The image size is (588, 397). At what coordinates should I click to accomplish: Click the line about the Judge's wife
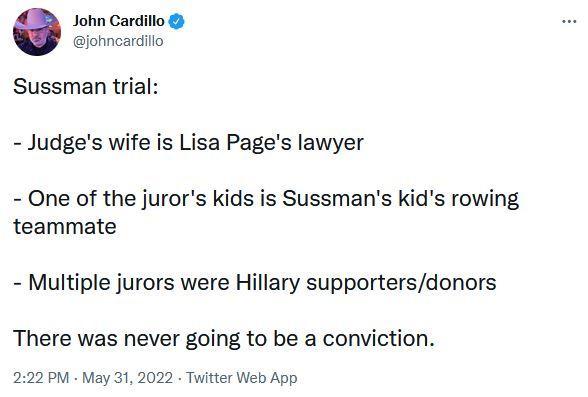pyautogui.click(x=188, y=143)
